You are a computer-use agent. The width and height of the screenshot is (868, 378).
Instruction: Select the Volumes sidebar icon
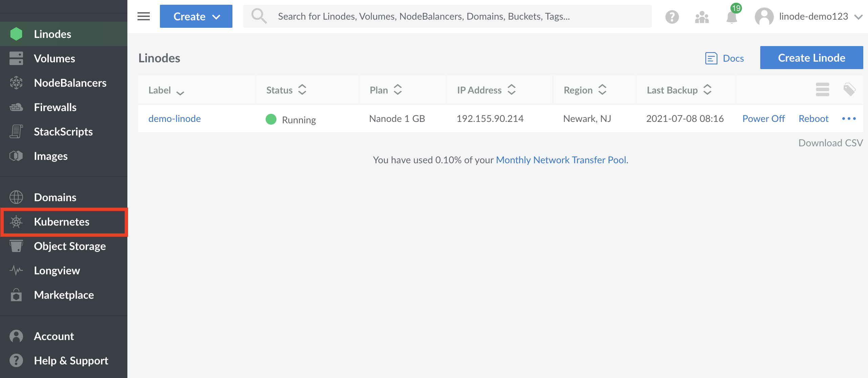point(16,58)
